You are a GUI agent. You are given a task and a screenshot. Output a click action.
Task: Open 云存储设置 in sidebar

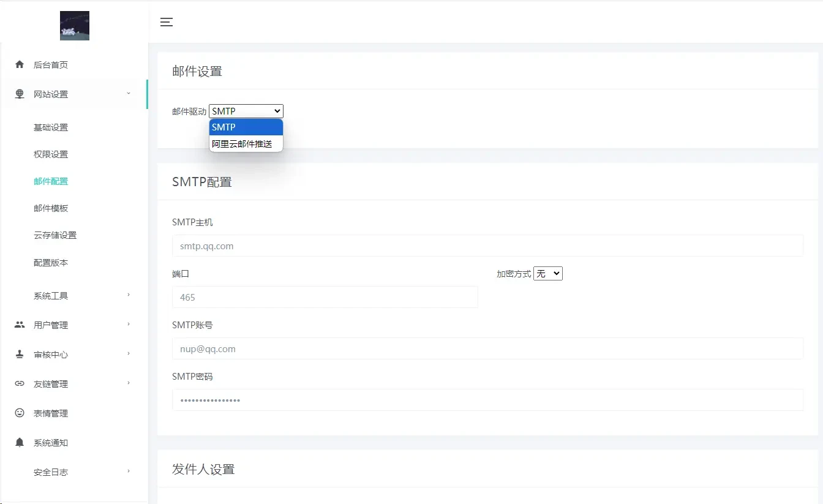click(x=55, y=235)
